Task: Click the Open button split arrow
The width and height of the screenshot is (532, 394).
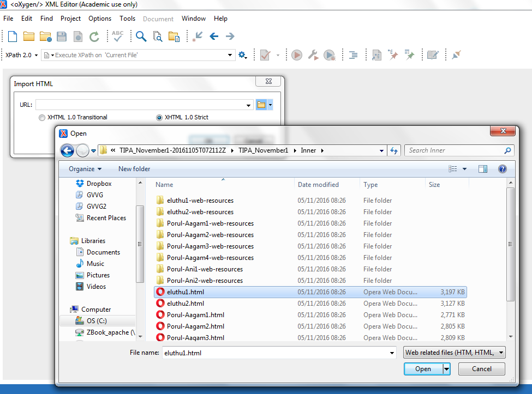Action: [447, 369]
